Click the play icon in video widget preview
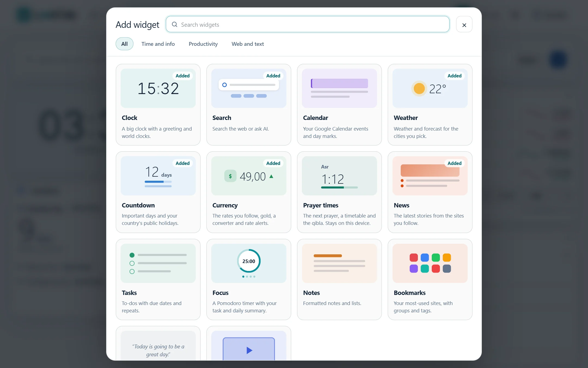The width and height of the screenshot is (588, 368). tap(249, 350)
